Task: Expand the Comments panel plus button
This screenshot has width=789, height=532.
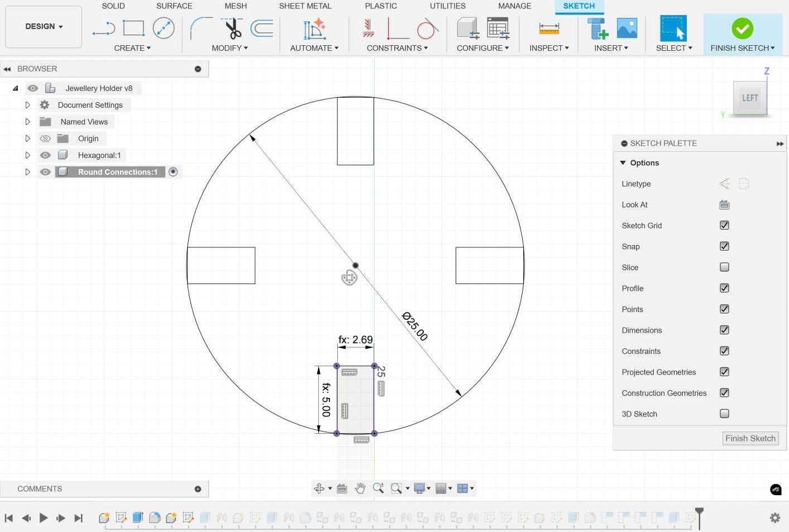Action: pyautogui.click(x=198, y=489)
